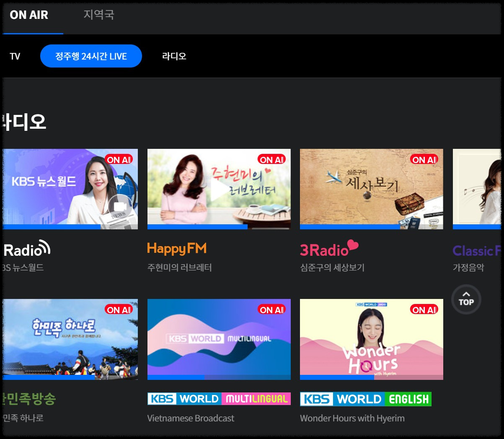
Task: Select 정주행 24시간 LIVE pill button
Action: click(91, 56)
